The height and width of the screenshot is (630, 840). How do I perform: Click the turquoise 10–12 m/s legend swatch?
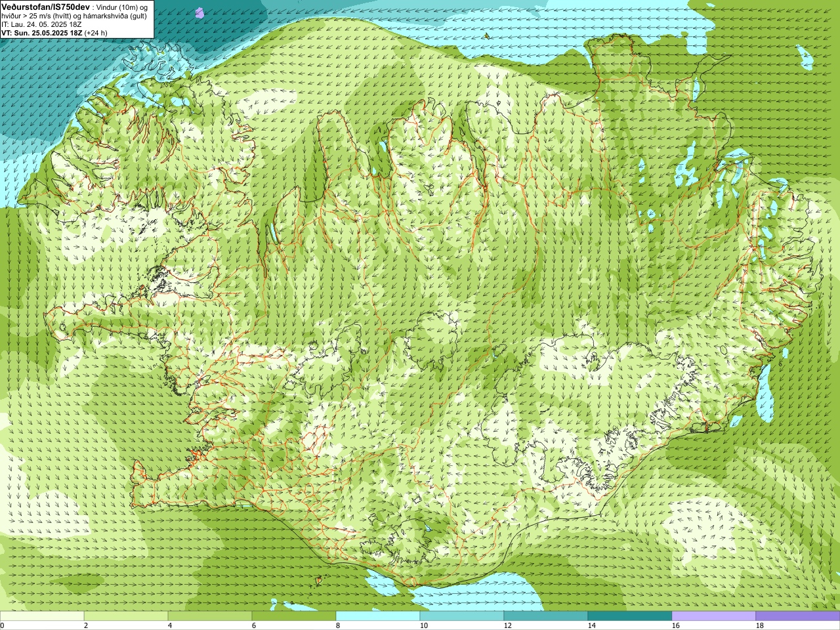pos(462,616)
